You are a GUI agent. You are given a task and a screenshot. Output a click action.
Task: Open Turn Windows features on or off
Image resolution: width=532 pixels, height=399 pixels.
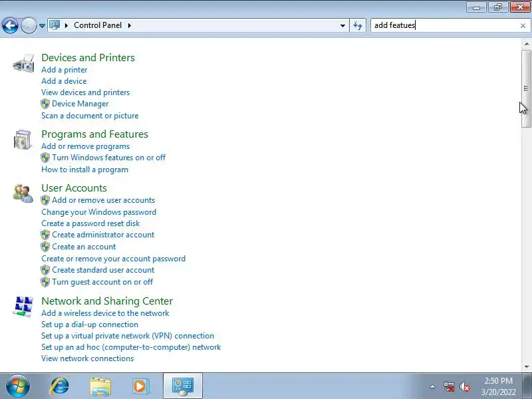click(108, 158)
